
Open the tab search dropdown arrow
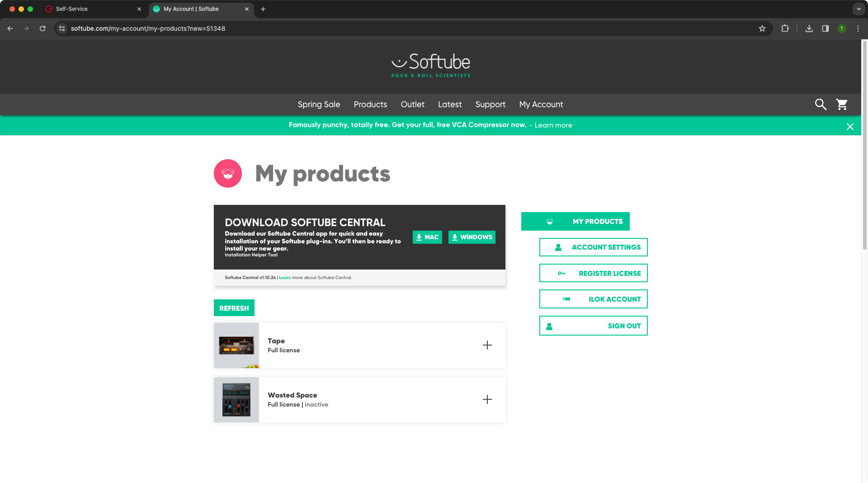coord(859,9)
